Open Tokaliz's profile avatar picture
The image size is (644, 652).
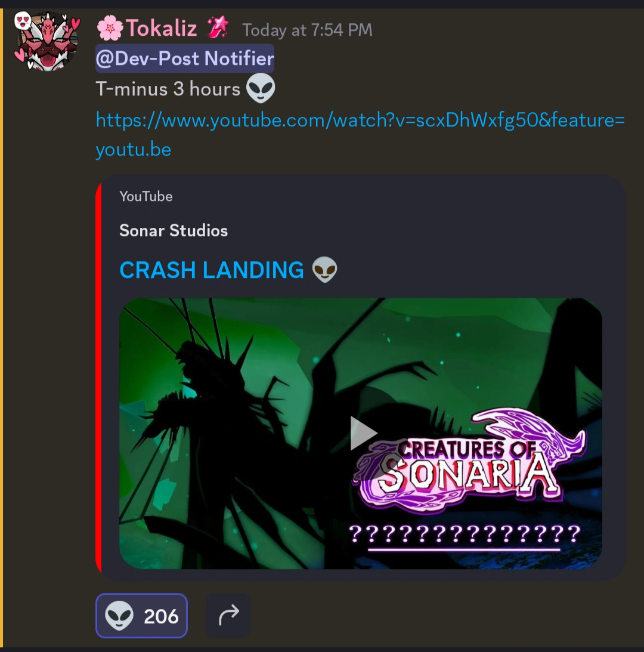47,41
